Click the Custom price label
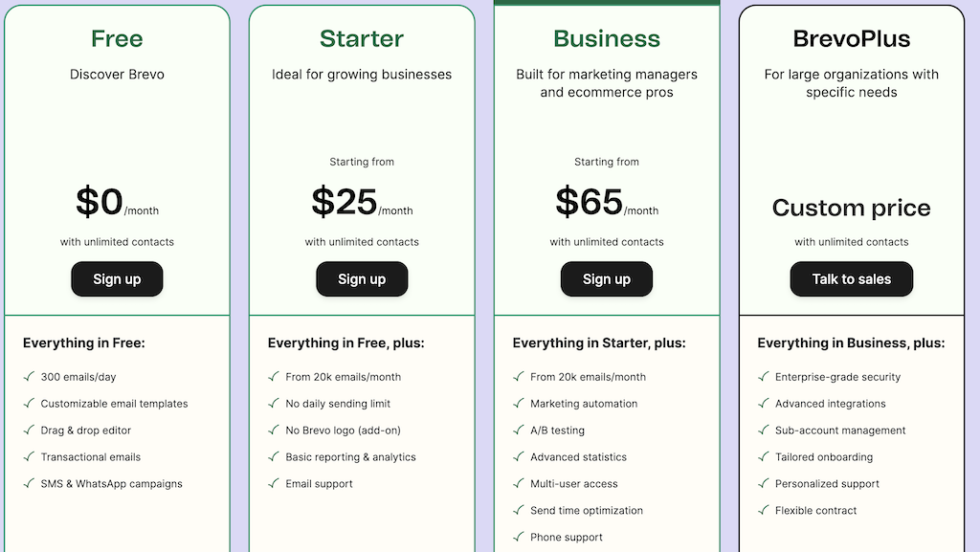The height and width of the screenshot is (552, 980). click(851, 208)
